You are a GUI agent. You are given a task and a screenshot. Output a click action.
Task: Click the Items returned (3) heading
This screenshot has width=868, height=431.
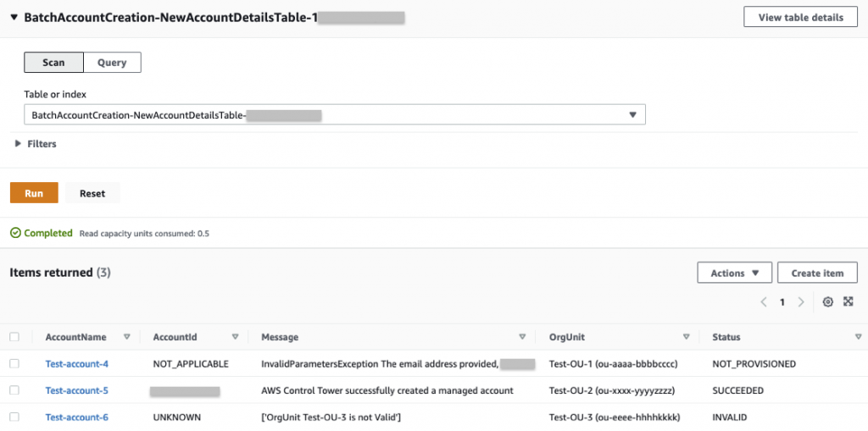(60, 273)
